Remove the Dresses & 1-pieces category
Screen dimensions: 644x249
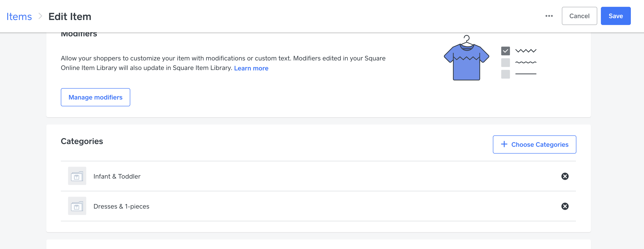(x=565, y=207)
